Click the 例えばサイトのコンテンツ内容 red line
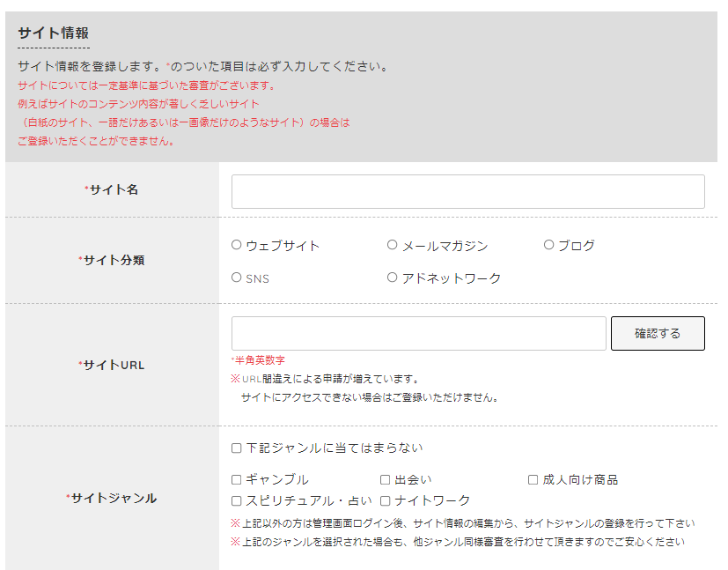Image resolution: width=728 pixels, height=570 pixels. point(138,104)
